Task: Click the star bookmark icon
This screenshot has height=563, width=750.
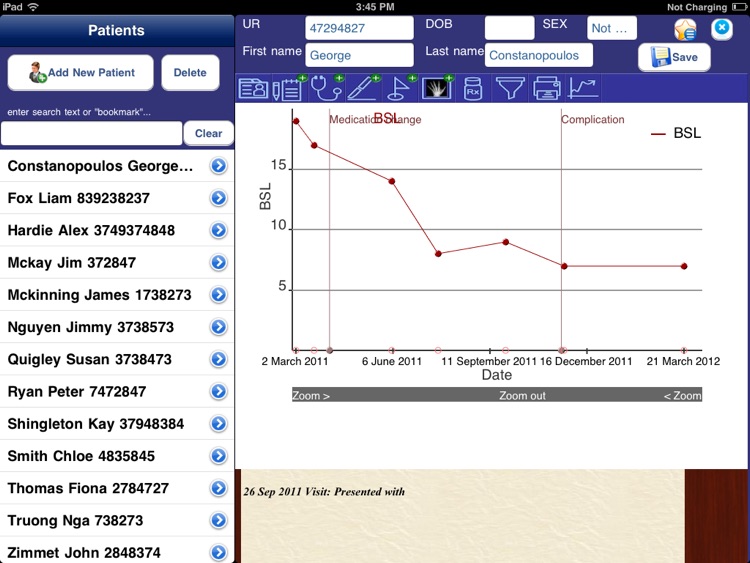Action: pos(685,30)
